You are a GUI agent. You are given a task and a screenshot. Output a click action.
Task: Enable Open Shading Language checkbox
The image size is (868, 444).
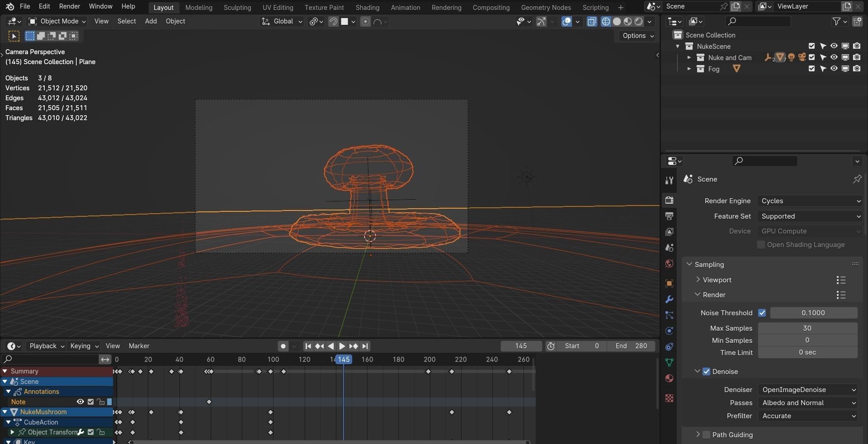click(761, 244)
